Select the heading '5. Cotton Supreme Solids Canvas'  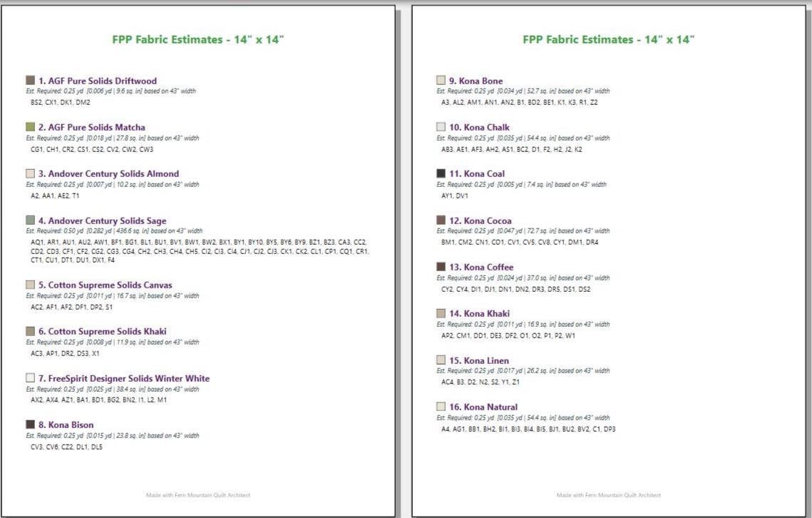click(105, 285)
